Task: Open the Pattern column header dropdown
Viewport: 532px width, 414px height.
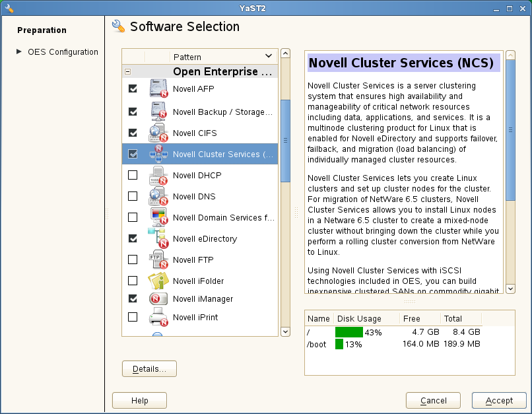Action: 268,56
